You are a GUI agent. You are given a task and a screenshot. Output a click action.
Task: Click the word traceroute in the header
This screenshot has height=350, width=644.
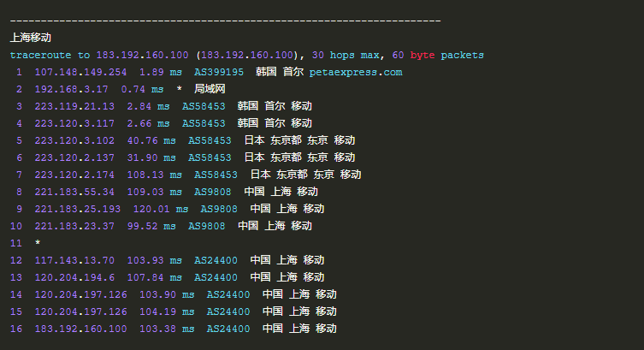point(41,55)
